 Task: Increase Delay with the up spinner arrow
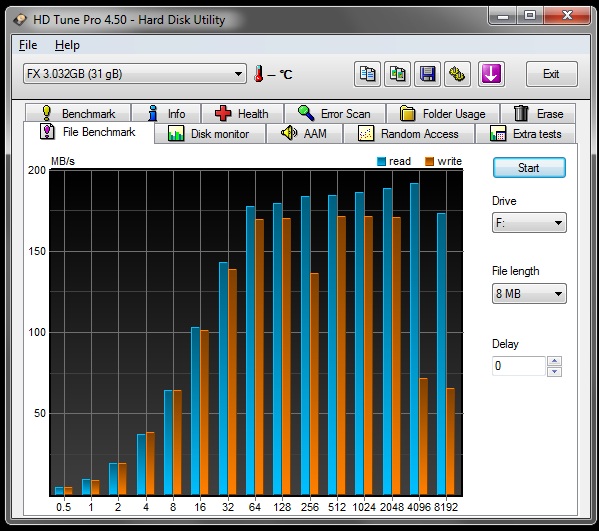(554, 361)
